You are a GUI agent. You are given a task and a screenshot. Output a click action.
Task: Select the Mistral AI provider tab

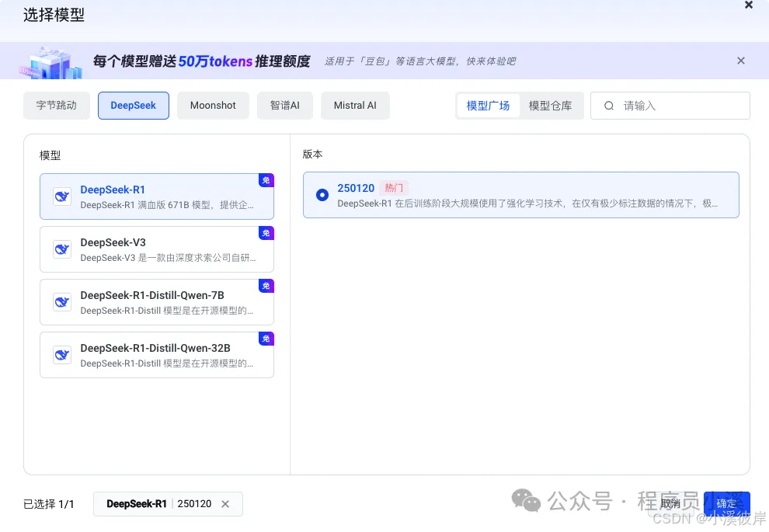click(355, 106)
